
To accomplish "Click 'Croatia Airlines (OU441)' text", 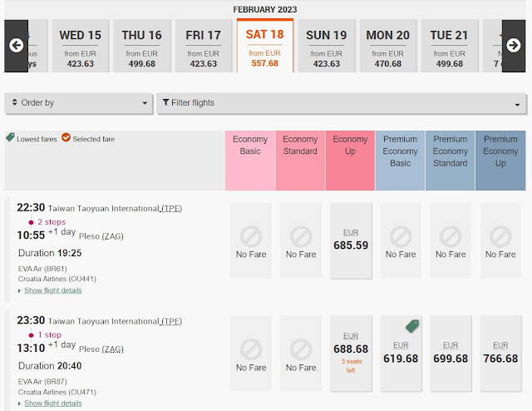I will pyautogui.click(x=57, y=279).
